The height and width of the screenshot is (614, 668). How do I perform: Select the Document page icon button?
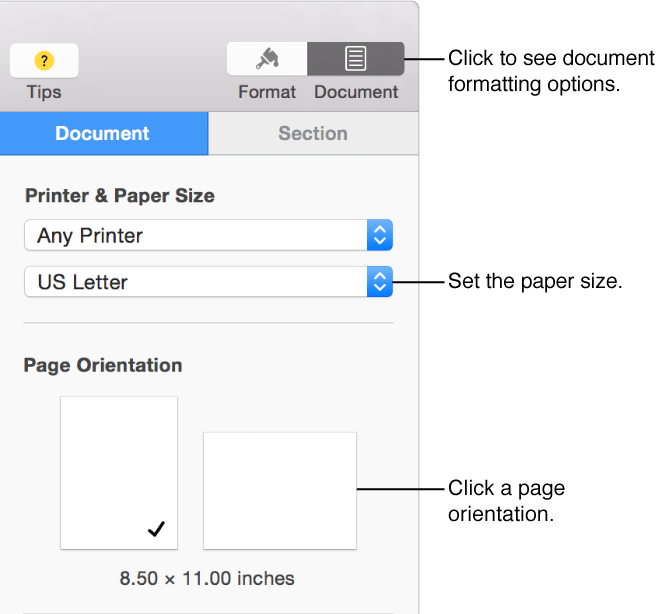click(x=356, y=59)
